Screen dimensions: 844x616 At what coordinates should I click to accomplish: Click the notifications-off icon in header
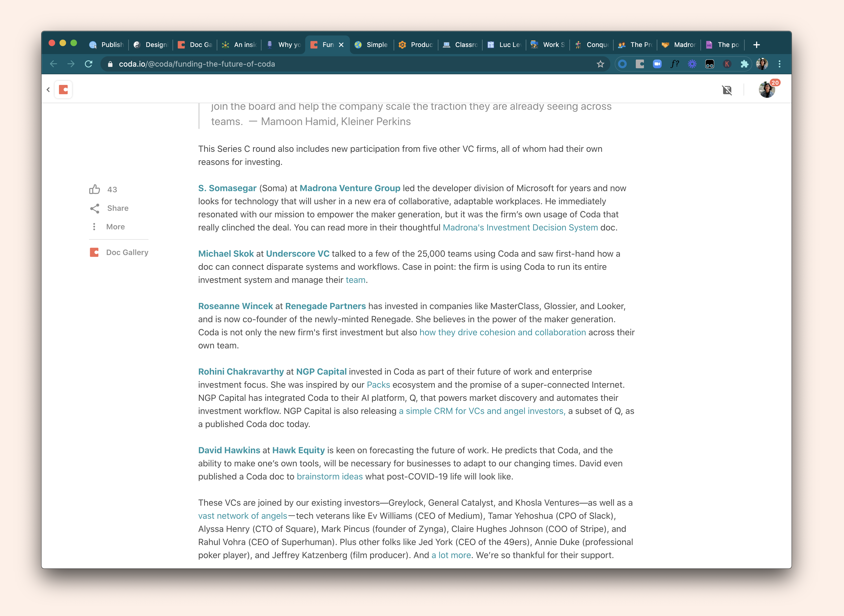(x=727, y=90)
